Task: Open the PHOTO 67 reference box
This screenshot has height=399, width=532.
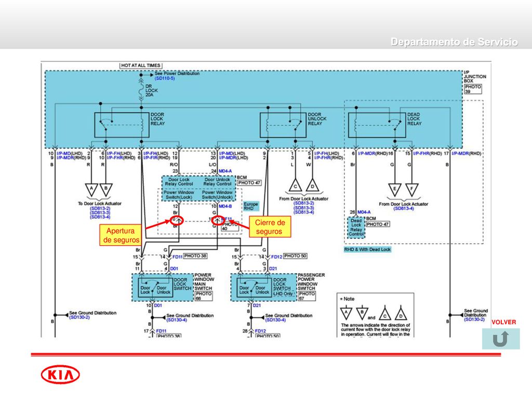Action: coord(307,296)
